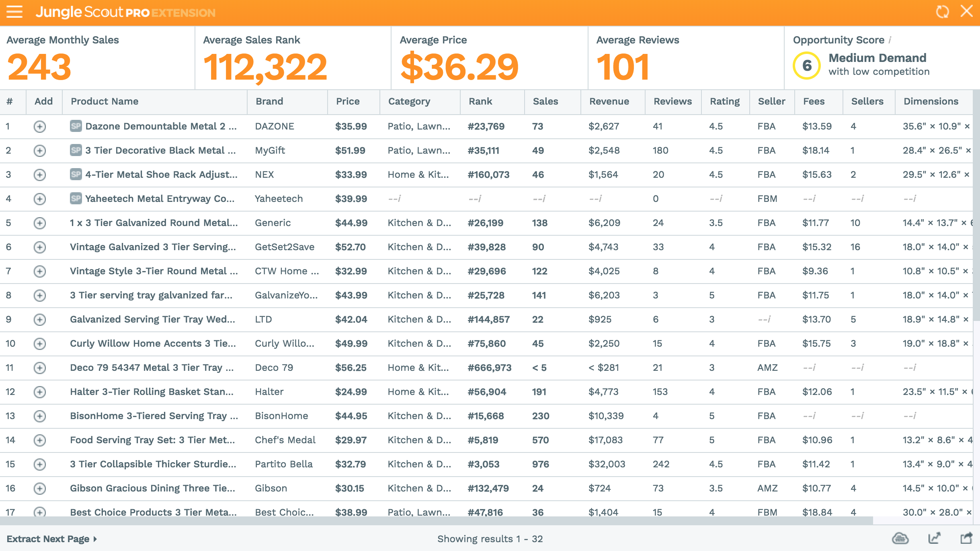The image size is (980, 551).
Task: Click info icon in Yaheetech Category cell
Action: (399, 199)
